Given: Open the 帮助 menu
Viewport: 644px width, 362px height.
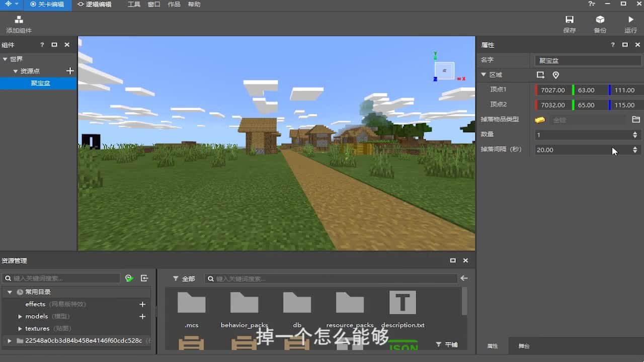Looking at the screenshot, I should [194, 5].
